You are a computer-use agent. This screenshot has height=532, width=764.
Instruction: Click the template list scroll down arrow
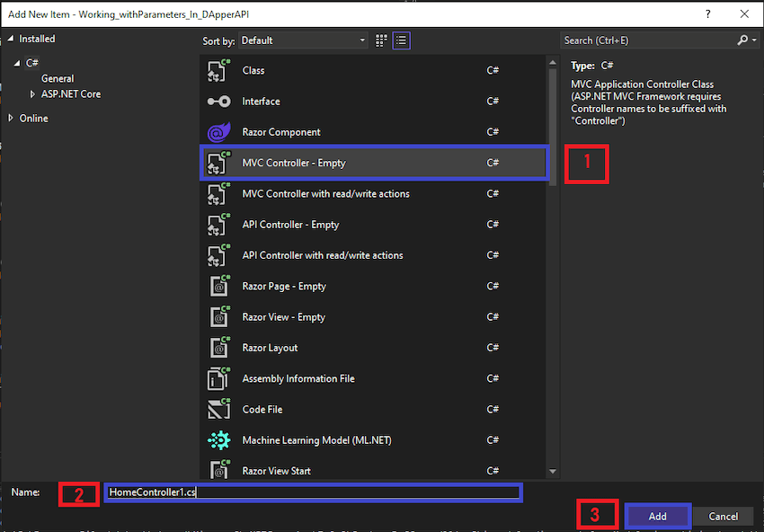(553, 471)
